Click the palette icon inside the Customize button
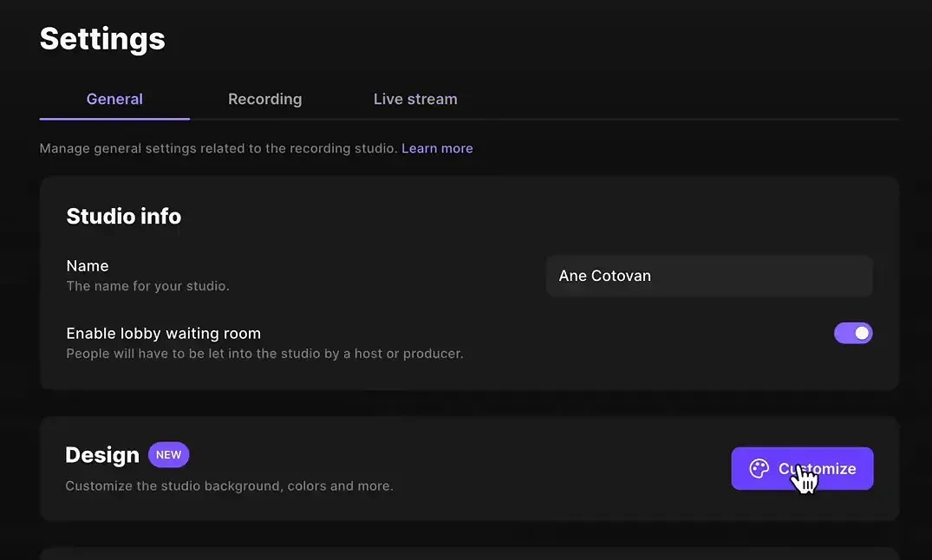The image size is (932, 560). (758, 468)
